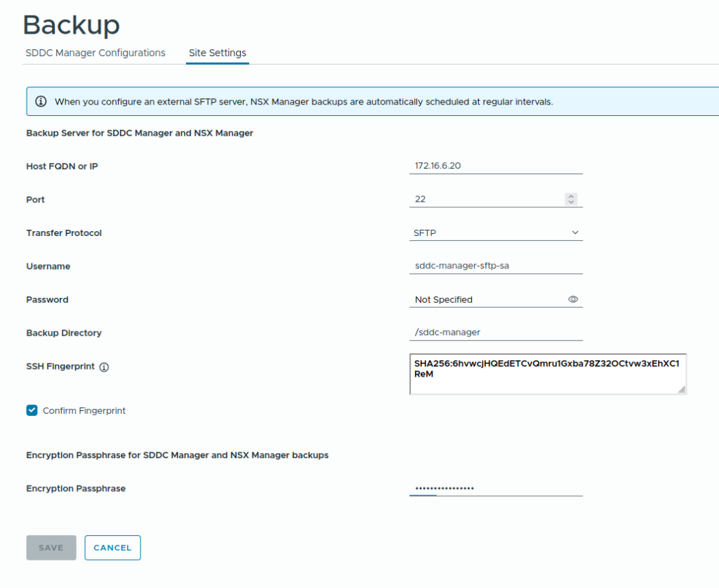Screen dimensions: 719x588
Task: Show password using the eye icon
Action: (573, 299)
